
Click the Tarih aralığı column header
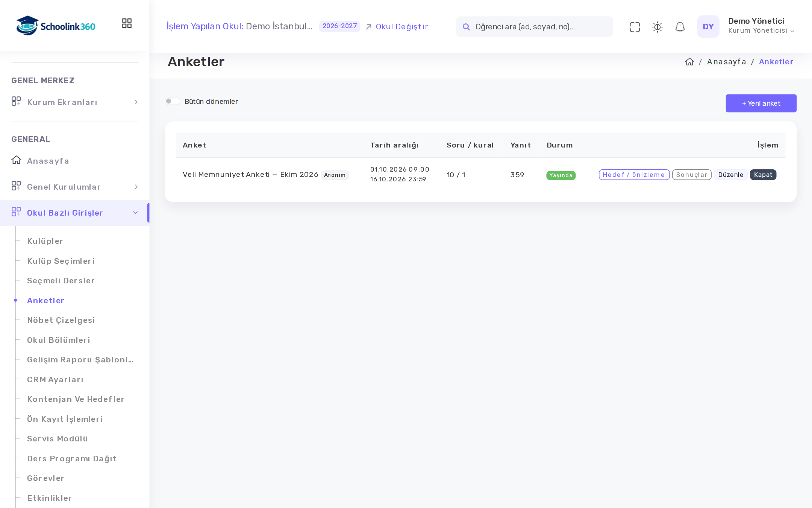pyautogui.click(x=394, y=145)
